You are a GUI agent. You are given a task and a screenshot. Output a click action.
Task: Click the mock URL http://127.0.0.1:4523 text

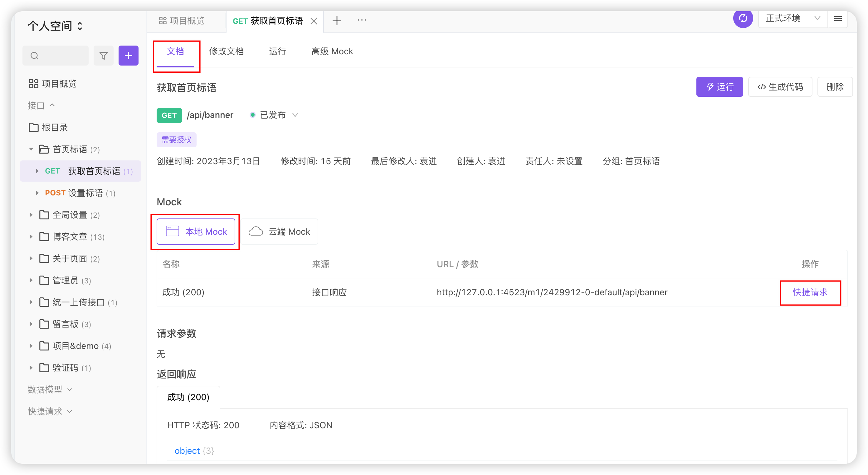click(552, 292)
